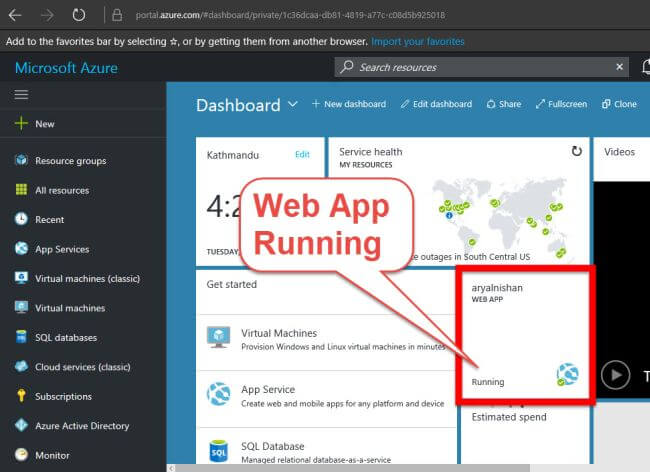This screenshot has width=650, height=472.
Task: Open the SQL Database get started icon
Action: point(218,451)
